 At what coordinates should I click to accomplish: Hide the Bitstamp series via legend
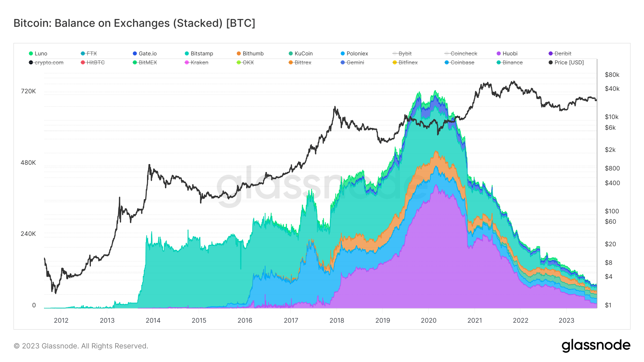pos(199,54)
